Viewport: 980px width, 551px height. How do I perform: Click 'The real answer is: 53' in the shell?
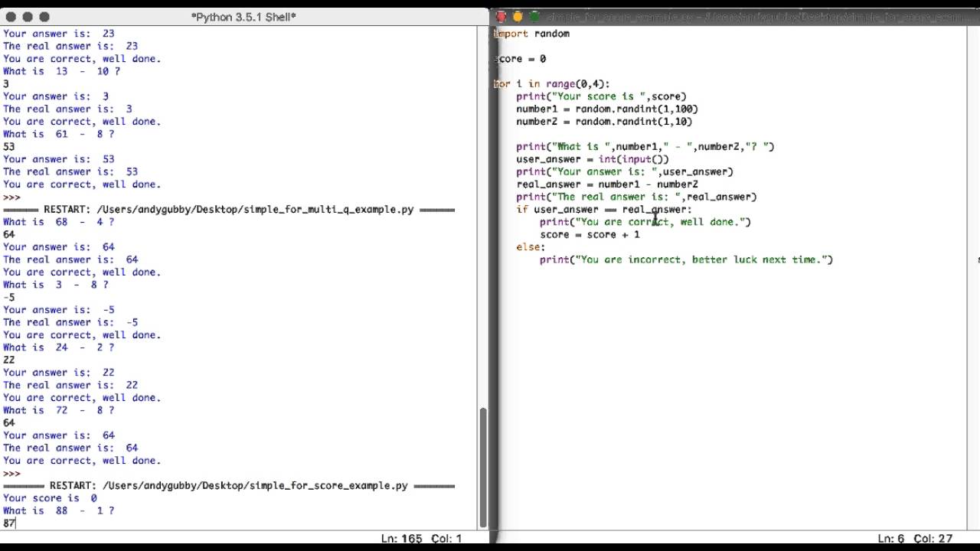click(70, 172)
